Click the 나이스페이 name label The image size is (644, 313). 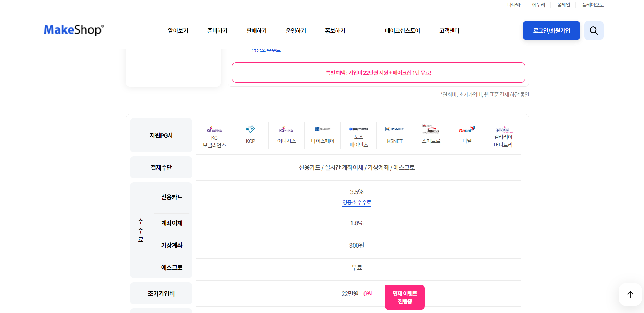323,141
